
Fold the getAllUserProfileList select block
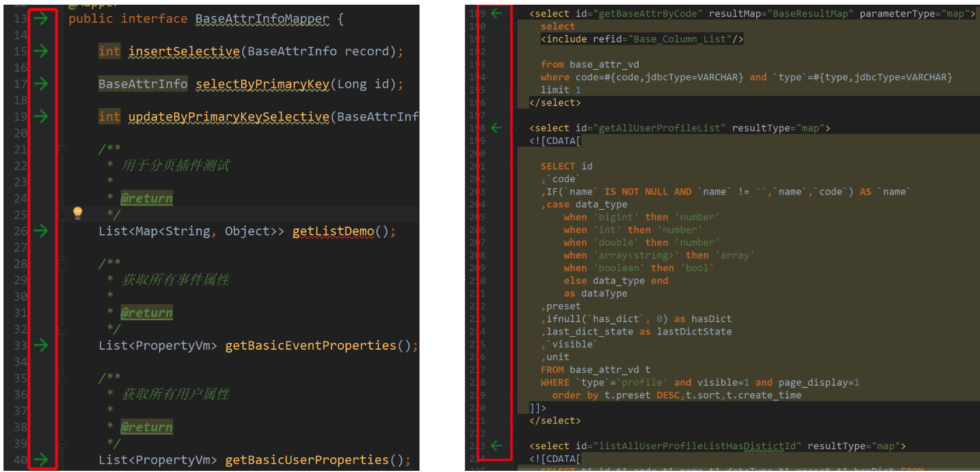point(514,128)
